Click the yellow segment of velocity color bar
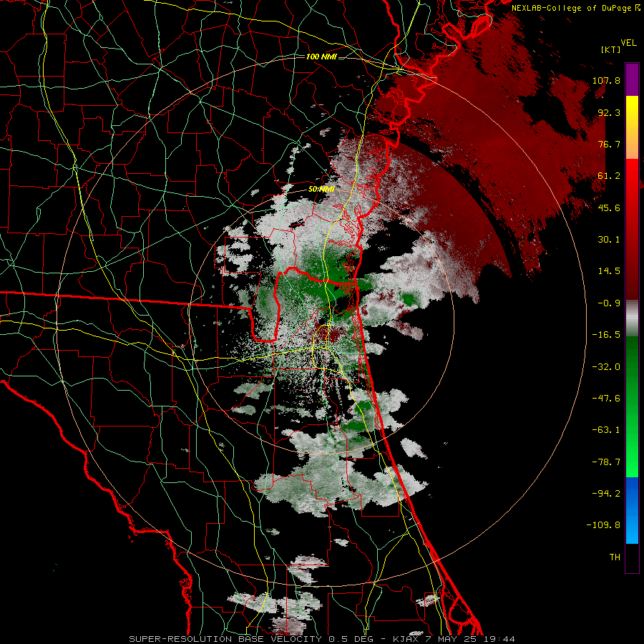The height and width of the screenshot is (644, 644). [632, 127]
